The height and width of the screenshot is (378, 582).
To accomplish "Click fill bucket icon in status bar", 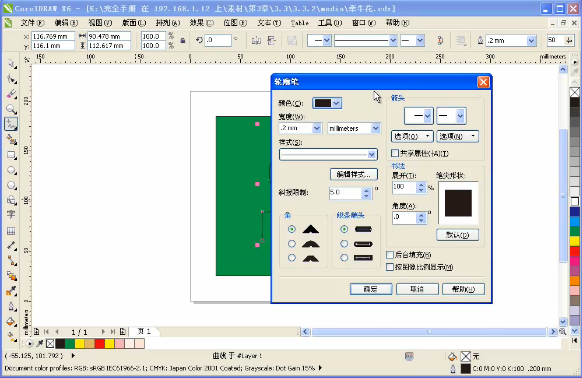I will [x=452, y=357].
